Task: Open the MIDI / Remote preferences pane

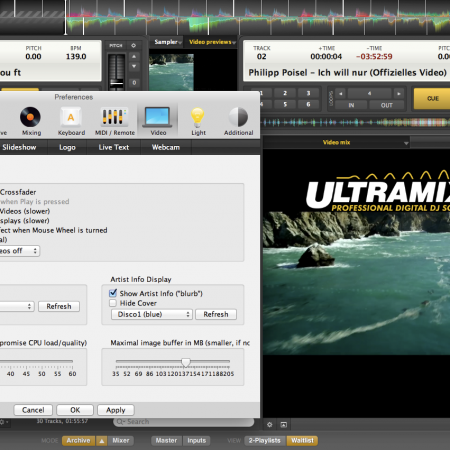Action: point(115,121)
